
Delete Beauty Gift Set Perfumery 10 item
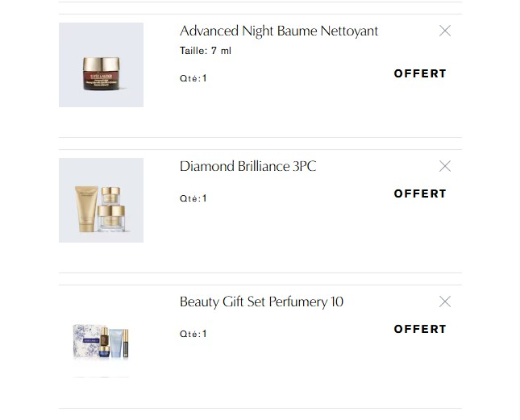445,301
